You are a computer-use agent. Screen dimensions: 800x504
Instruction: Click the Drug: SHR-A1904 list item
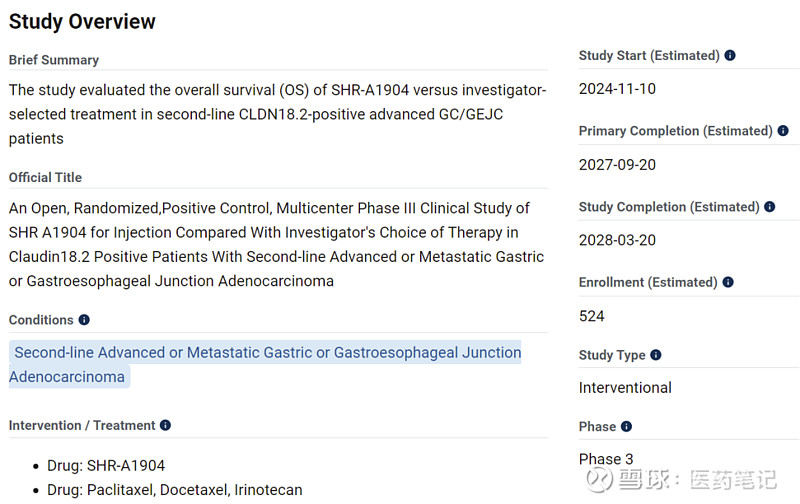(x=106, y=466)
